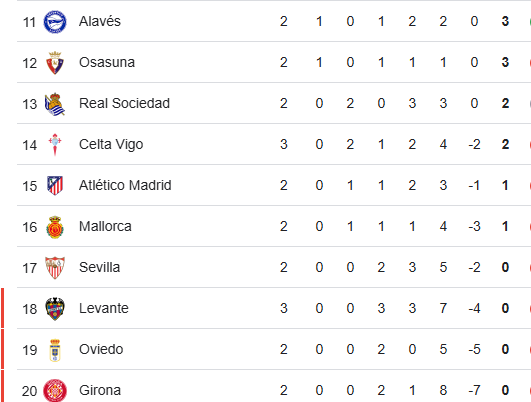Viewport: 531px width, 402px height.
Task: Click the Alavés club crest icon
Action: [55, 22]
